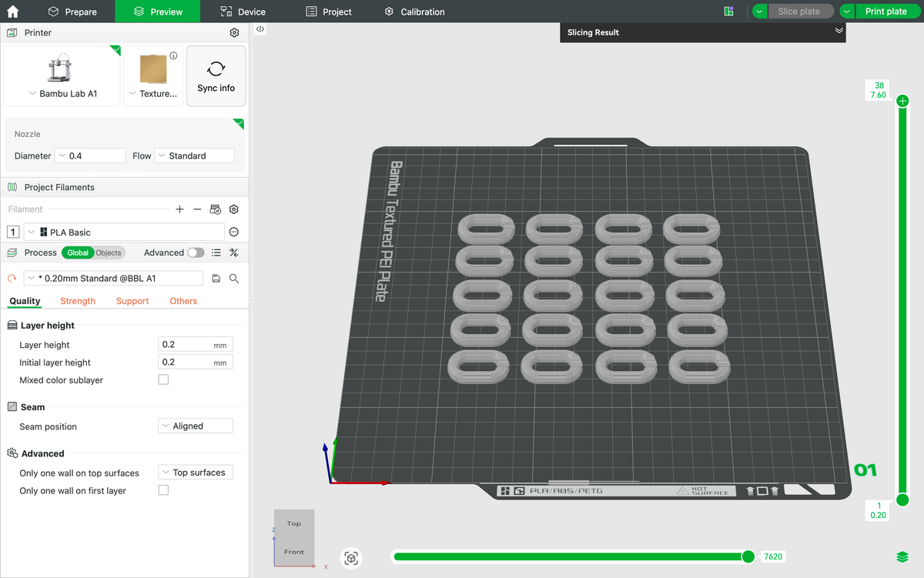Open the process parameter list icon
The height and width of the screenshot is (578, 924).
tap(216, 252)
